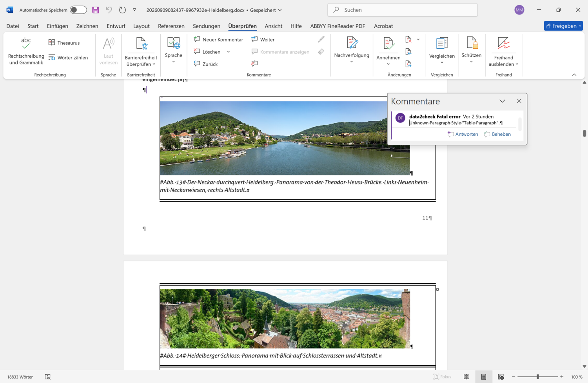Jump to next comment with Weiter
Viewport: 588px width, 383px height.
point(263,40)
